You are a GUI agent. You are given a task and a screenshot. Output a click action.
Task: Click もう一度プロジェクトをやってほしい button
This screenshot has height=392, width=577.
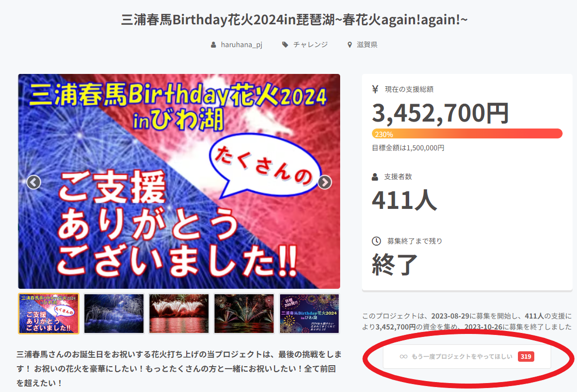467,357
